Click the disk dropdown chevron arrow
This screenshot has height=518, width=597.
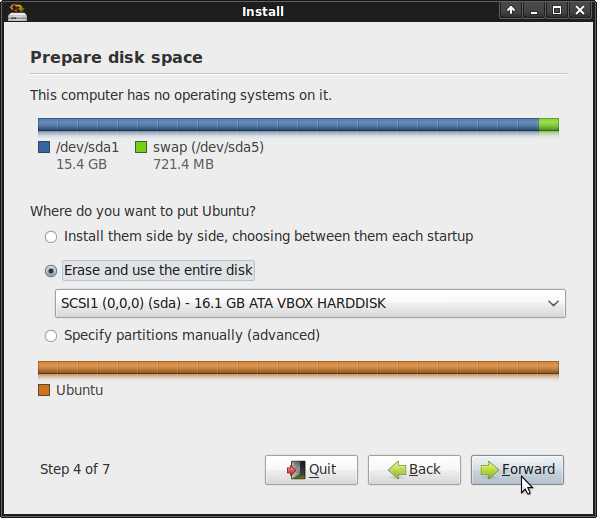pyautogui.click(x=553, y=303)
